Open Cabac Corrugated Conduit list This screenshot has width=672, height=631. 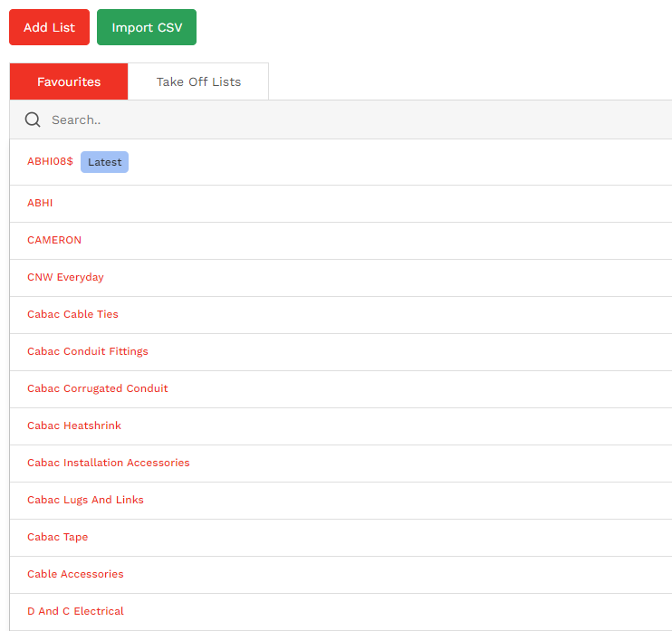tap(98, 388)
